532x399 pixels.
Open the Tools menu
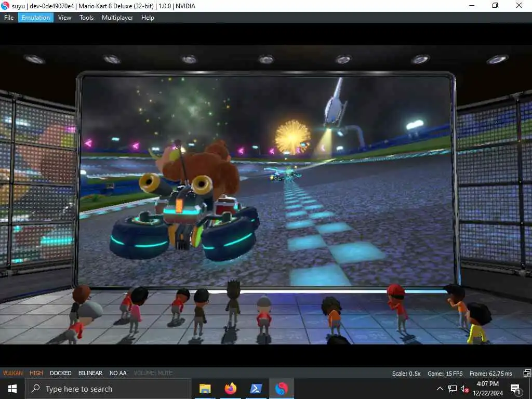[x=87, y=18]
